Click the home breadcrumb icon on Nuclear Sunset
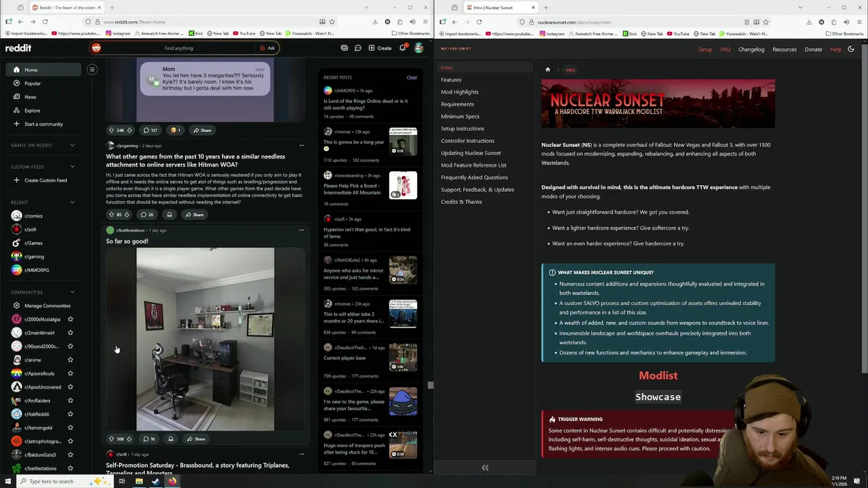 (x=548, y=70)
